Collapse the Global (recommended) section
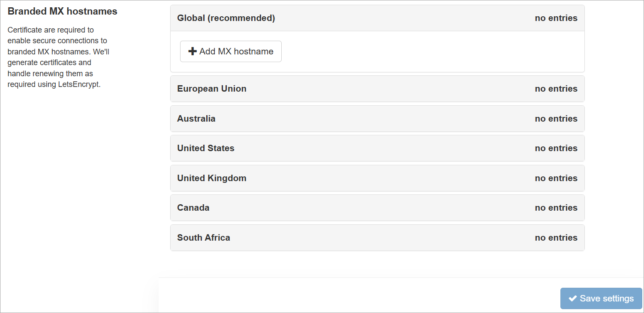The width and height of the screenshot is (644, 313). pyautogui.click(x=226, y=18)
